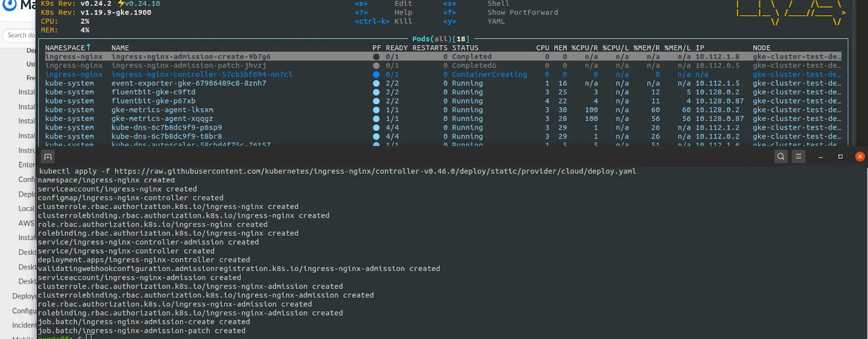The height and width of the screenshot is (339, 868).
Task: Click the port-forward dot for kube-dns-6c7b8dc9f9-p6sp9
Action: [376, 128]
